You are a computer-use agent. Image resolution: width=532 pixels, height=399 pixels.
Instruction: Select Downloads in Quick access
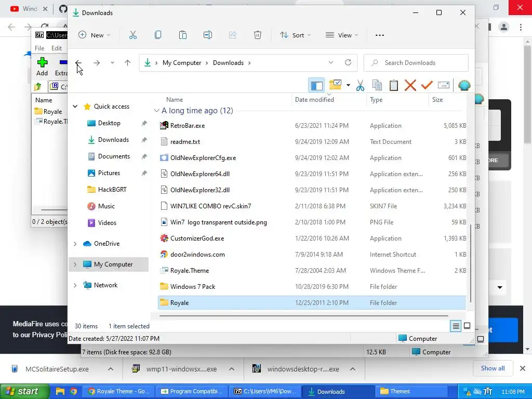click(113, 140)
